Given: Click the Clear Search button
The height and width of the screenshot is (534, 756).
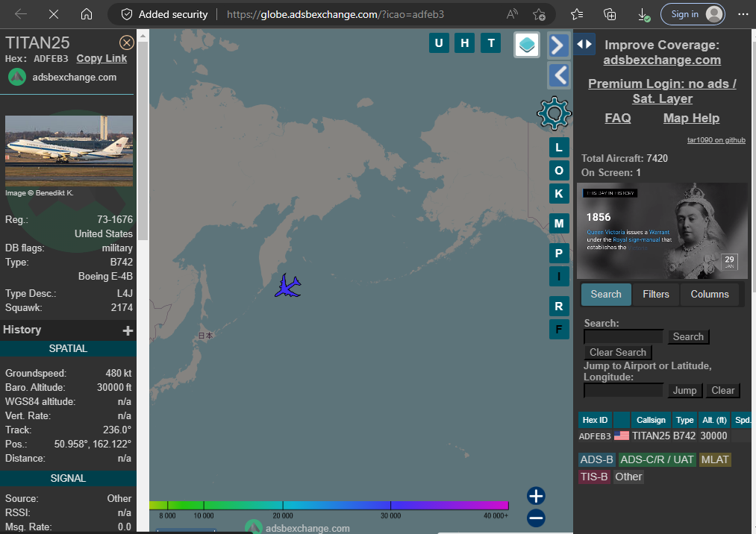Looking at the screenshot, I should (618, 352).
